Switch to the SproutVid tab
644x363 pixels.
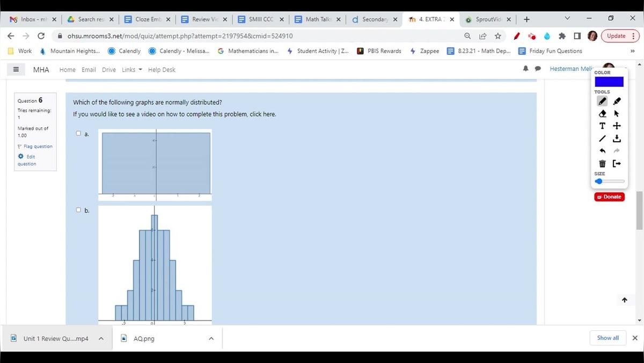pyautogui.click(x=487, y=19)
